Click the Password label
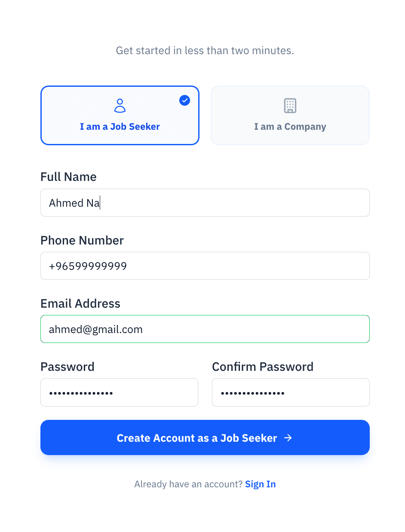 [x=67, y=367]
